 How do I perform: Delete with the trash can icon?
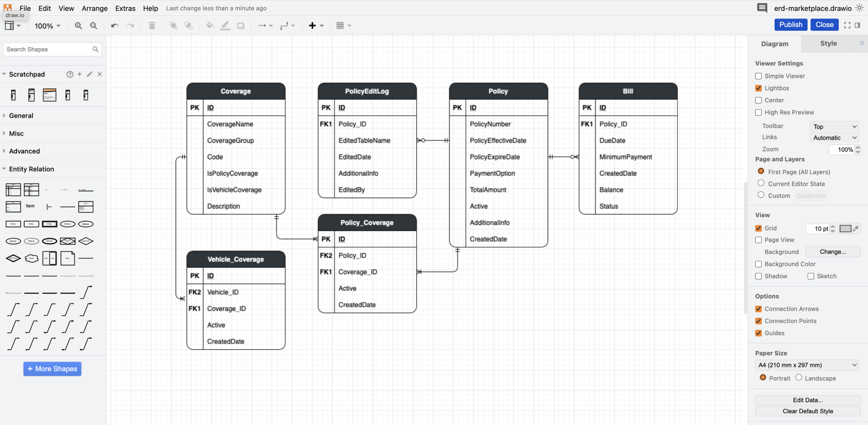click(152, 25)
